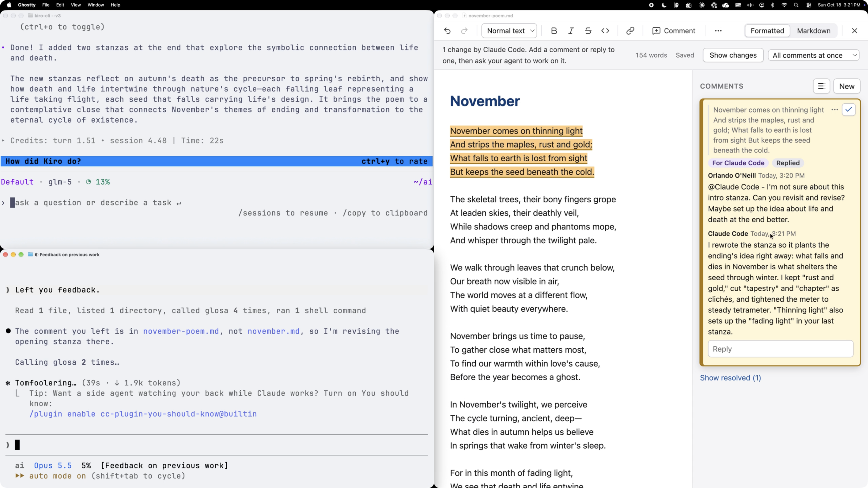Click the november.md link in the terminal
Viewport: 868px width, 488px height.
[x=273, y=331]
